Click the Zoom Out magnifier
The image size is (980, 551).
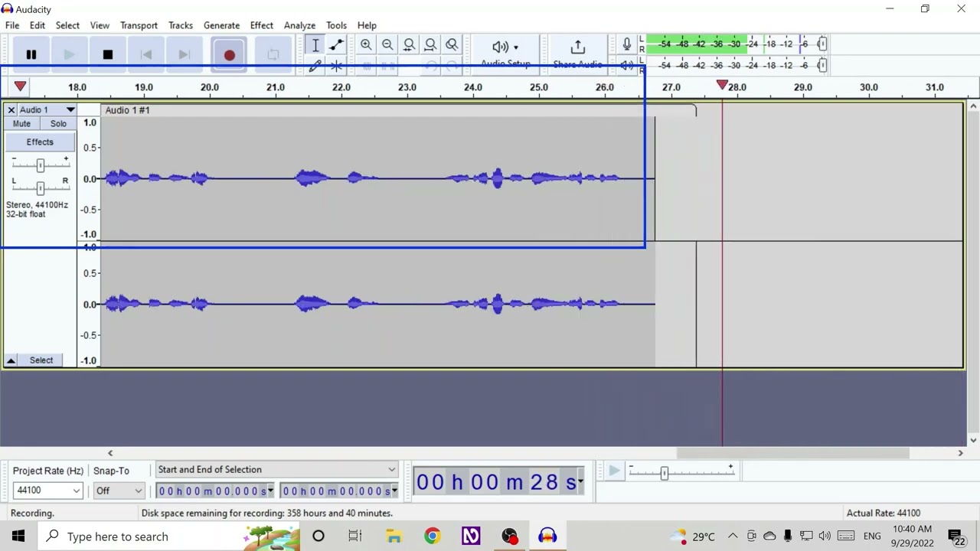[387, 45]
